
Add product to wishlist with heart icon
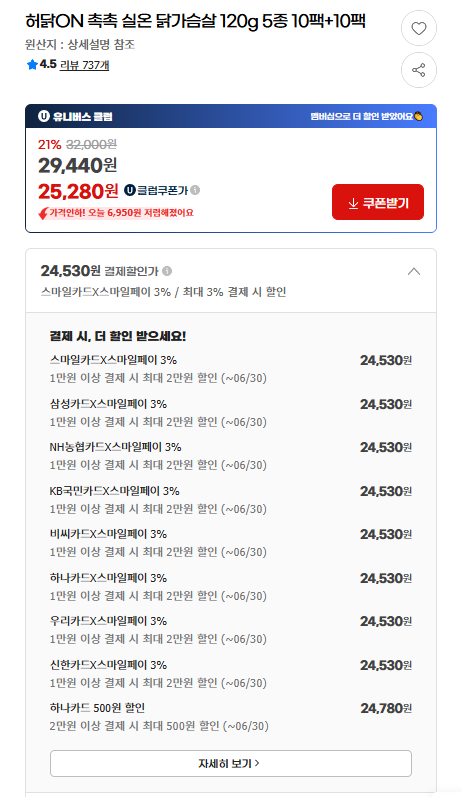pos(419,28)
